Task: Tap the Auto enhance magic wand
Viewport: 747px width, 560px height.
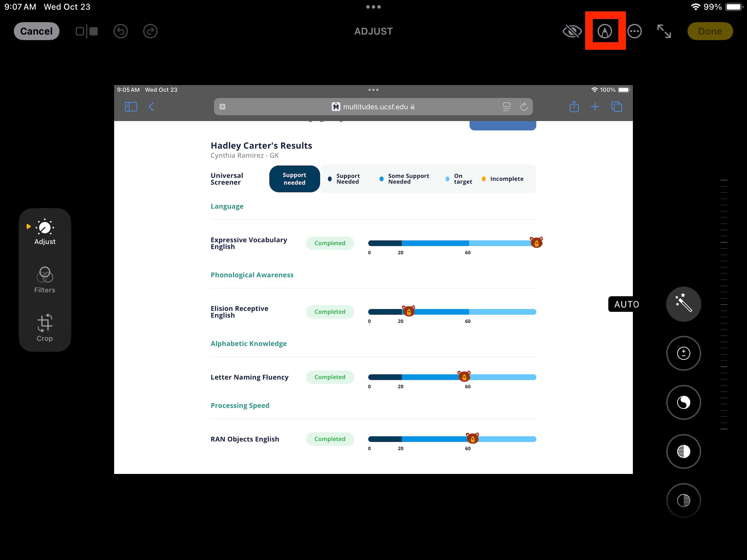Action: 683,304
